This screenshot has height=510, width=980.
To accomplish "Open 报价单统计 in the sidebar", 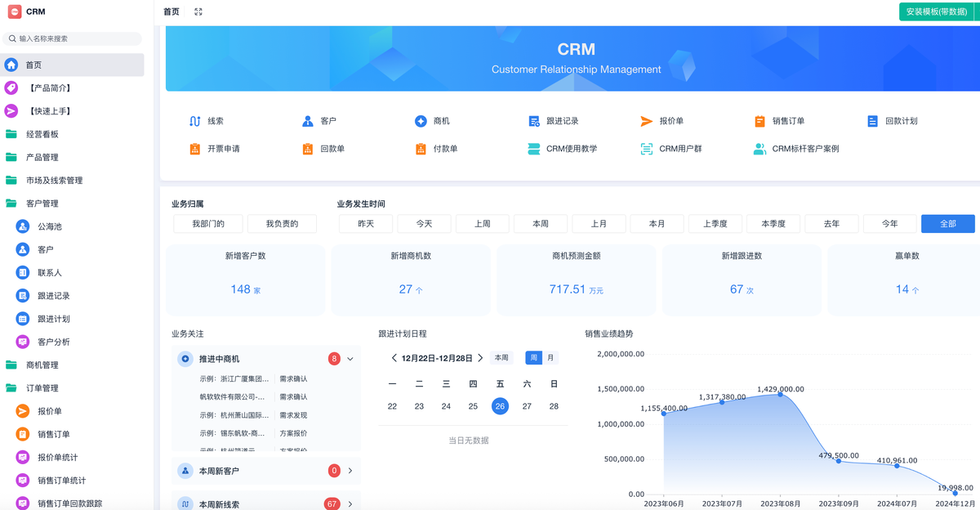I will (x=73, y=458).
